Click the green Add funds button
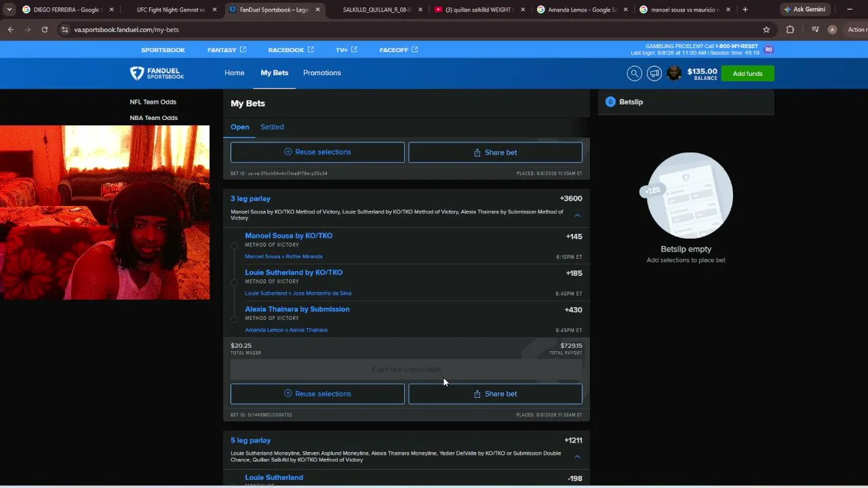 point(747,73)
